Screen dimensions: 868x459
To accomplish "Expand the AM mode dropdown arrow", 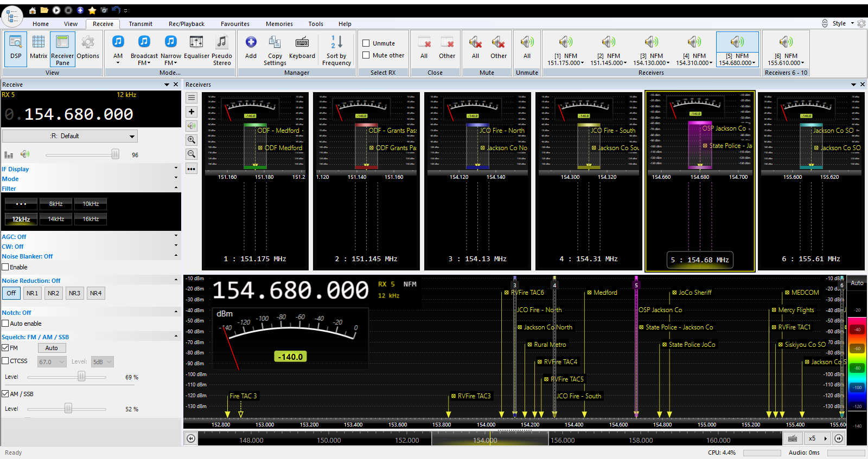I will [x=118, y=63].
